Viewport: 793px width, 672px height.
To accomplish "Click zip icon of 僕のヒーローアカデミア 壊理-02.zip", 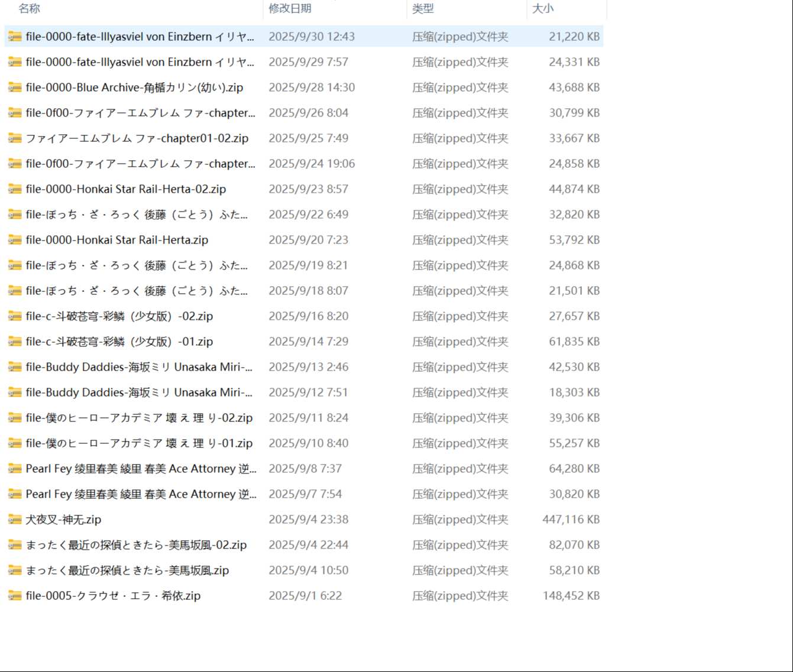I will click(15, 418).
